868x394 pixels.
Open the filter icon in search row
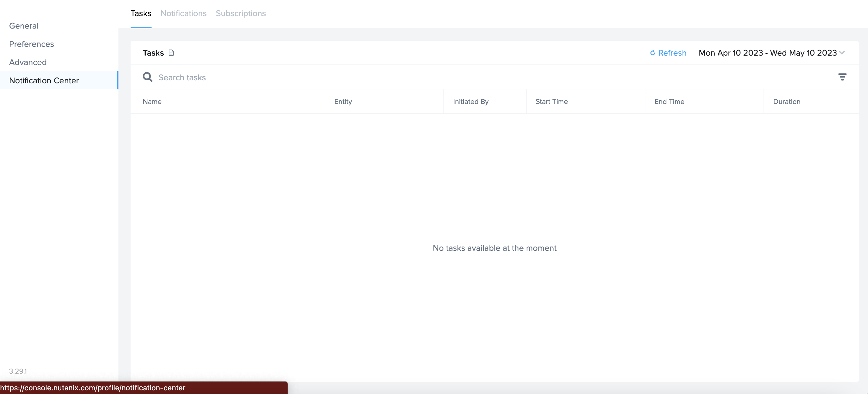coord(842,77)
